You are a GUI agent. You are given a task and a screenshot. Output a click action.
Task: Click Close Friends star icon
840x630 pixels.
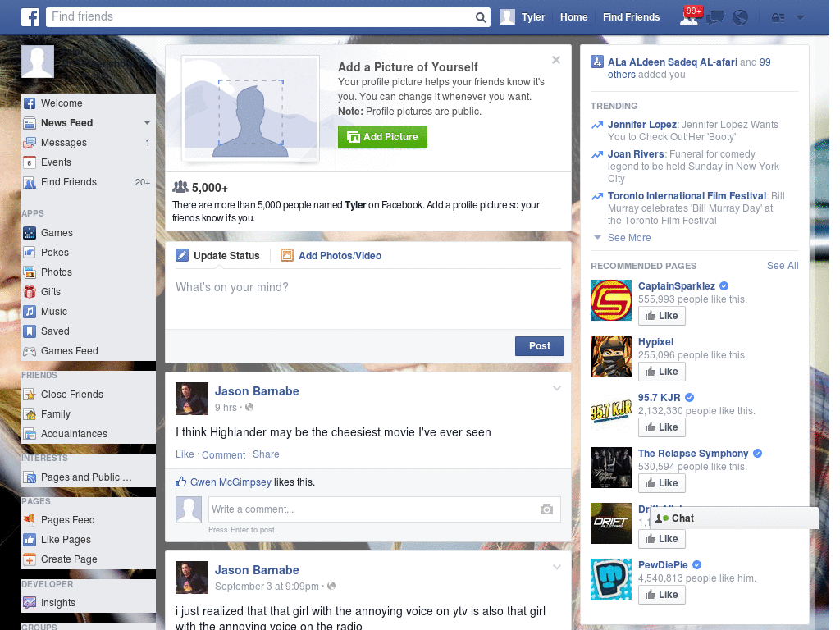30,395
